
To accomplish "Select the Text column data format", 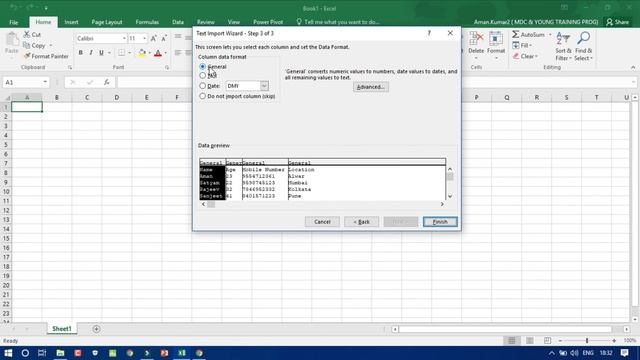I will (x=202, y=76).
